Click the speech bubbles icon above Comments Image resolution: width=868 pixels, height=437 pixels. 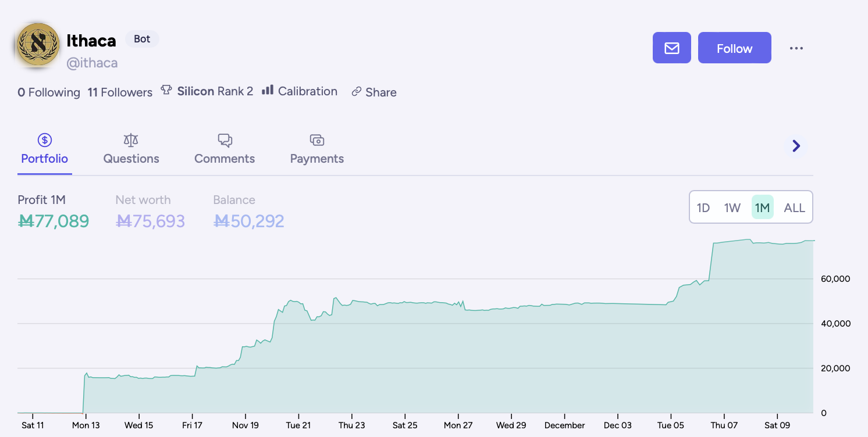coord(225,140)
